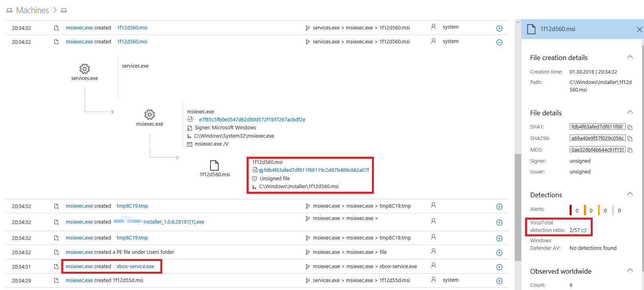The width and height of the screenshot is (644, 290).
Task: Click the machine icon in the breadcrumb
Action: (64, 10)
